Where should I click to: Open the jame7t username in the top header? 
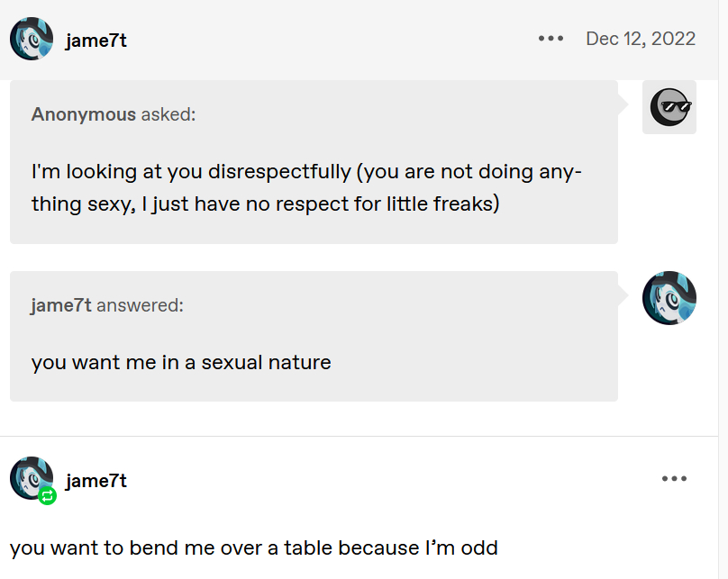point(96,40)
